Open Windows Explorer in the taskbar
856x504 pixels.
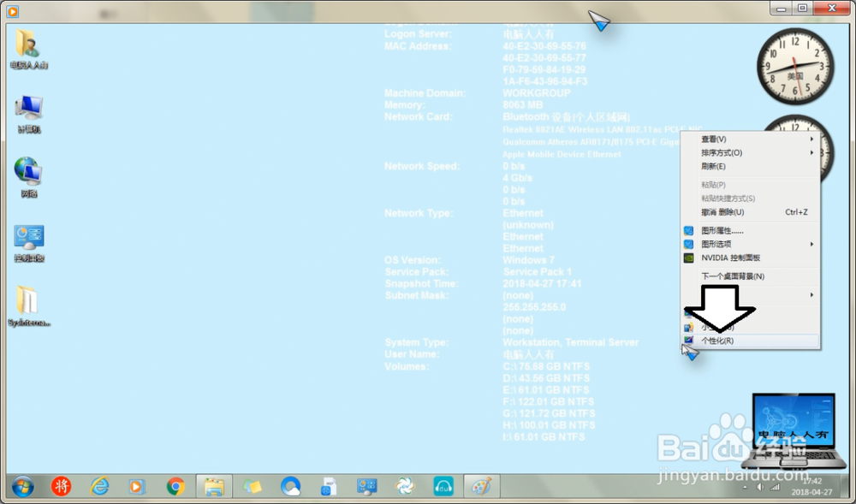[x=214, y=487]
